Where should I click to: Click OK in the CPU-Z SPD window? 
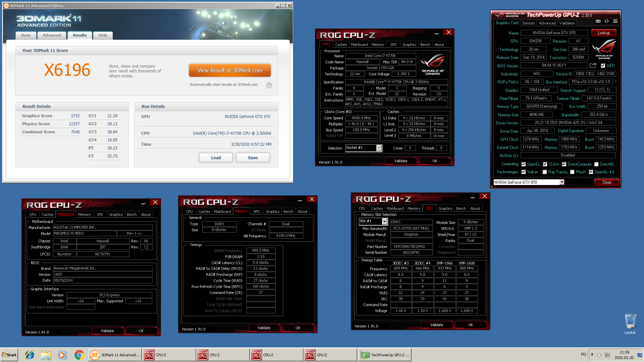point(470,325)
